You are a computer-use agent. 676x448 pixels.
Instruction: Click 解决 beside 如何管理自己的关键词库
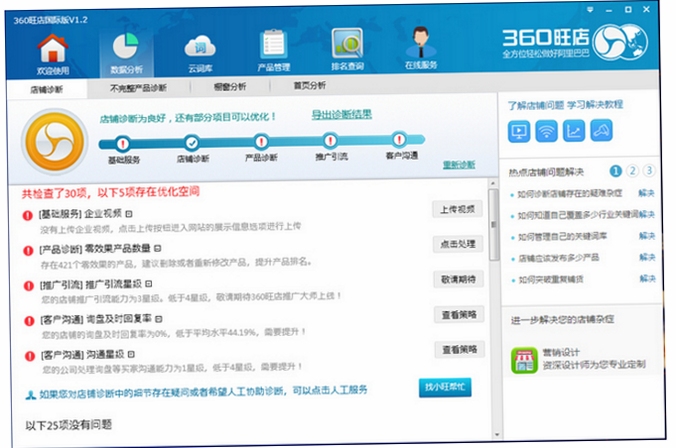click(647, 235)
